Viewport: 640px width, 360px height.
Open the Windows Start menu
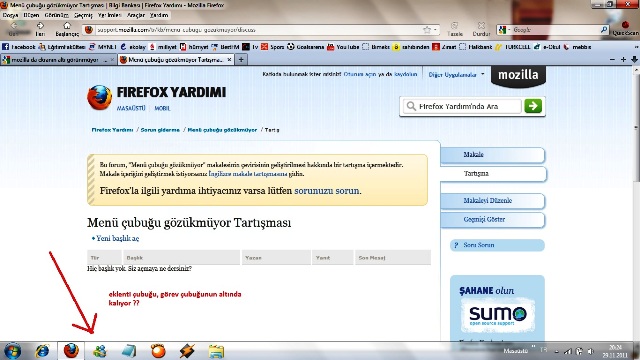12,351
